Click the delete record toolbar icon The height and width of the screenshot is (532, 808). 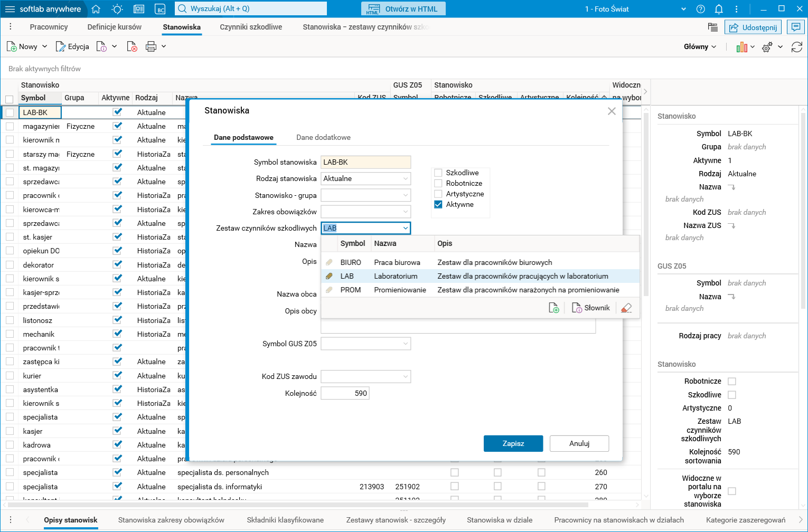(x=132, y=47)
